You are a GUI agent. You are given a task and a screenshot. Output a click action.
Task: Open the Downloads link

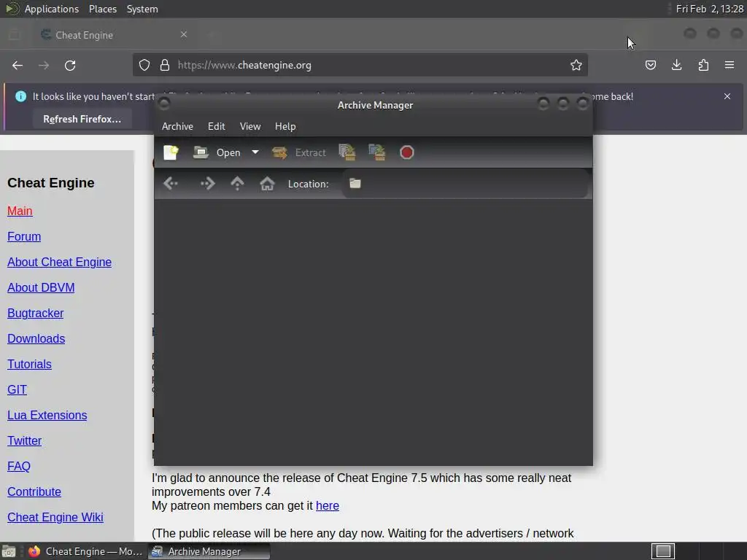(36, 338)
